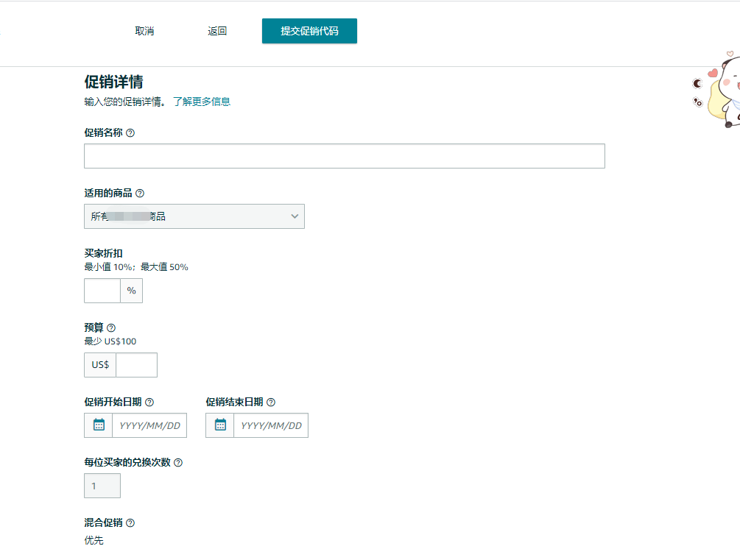Click the help icon next to 促销结束日期

(270, 402)
